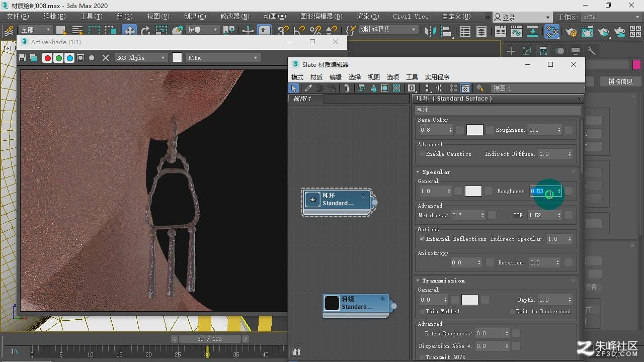Select the Rotate tool in main toolbar
This screenshot has width=644, height=362.
[145, 31]
